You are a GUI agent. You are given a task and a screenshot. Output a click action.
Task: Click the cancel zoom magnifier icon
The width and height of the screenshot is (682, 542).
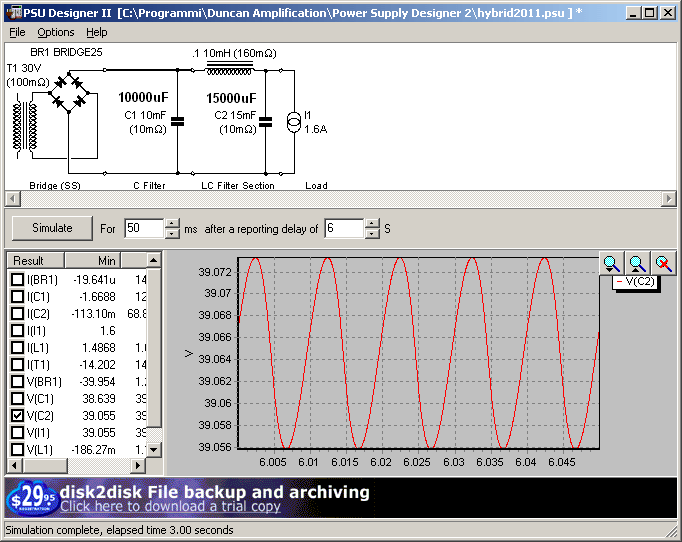tap(663, 263)
